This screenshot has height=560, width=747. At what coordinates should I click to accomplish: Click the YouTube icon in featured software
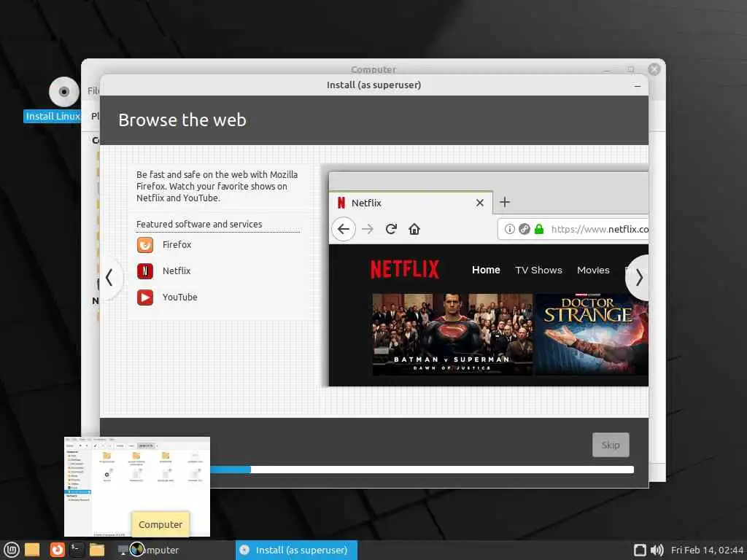tap(145, 297)
